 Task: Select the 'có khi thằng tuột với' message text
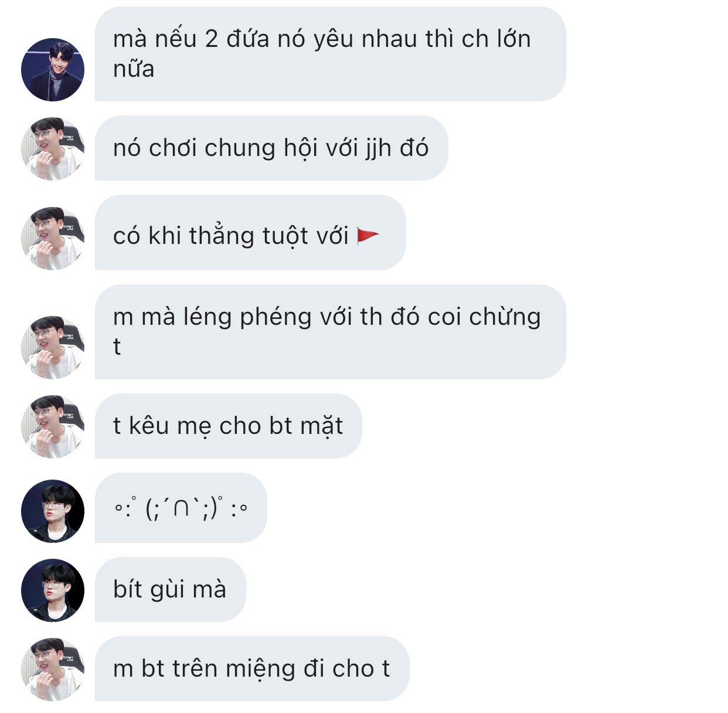[x=231, y=236]
